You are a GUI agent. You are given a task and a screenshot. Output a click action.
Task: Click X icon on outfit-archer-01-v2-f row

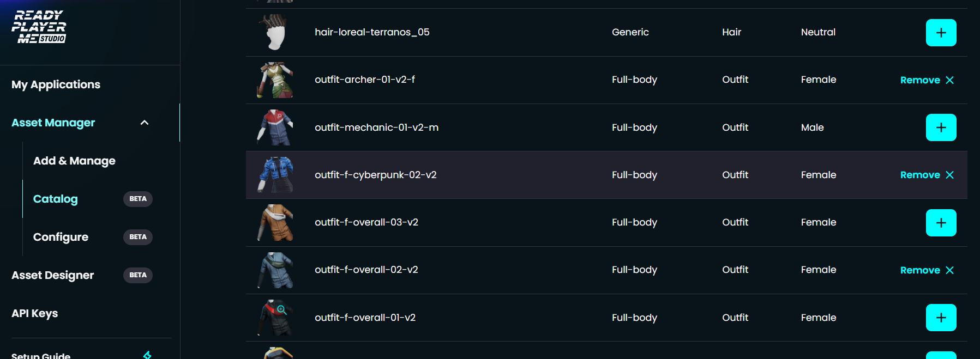coord(949,80)
